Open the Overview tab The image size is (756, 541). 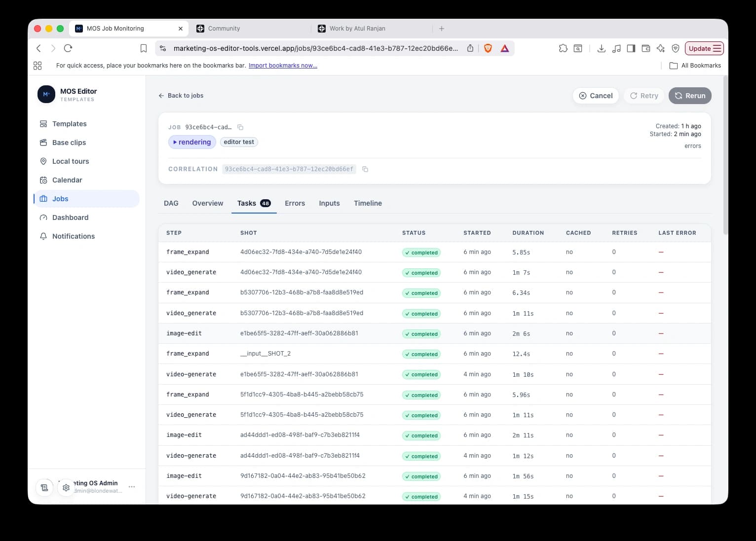[x=208, y=203]
